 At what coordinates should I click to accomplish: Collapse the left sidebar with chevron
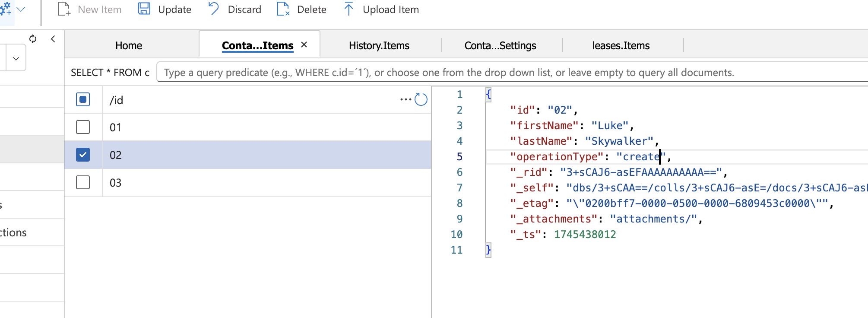[x=53, y=39]
